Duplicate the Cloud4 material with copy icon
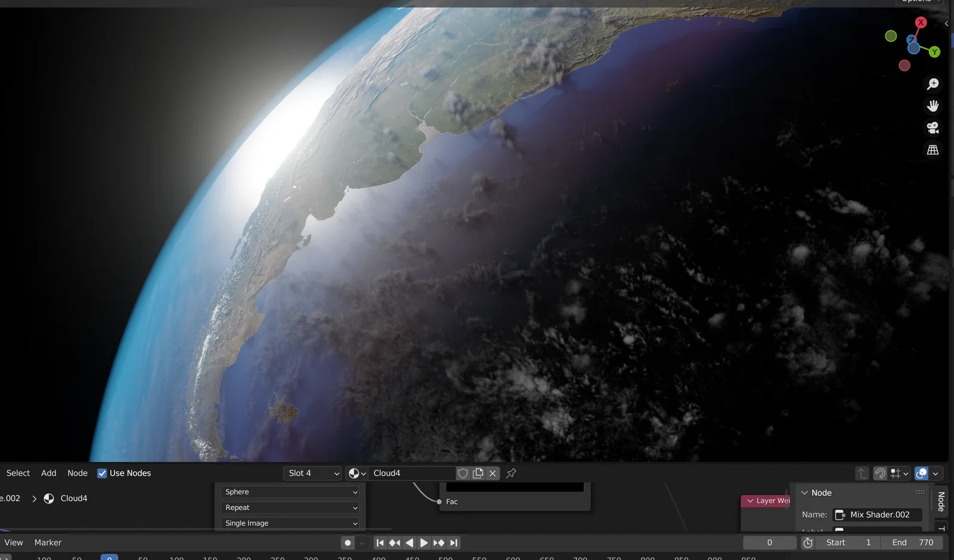 [x=478, y=473]
